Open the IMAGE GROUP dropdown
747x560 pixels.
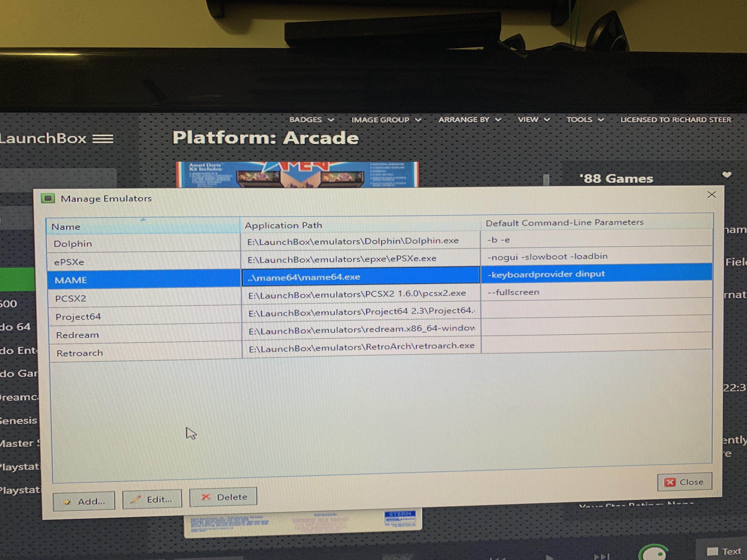(386, 120)
